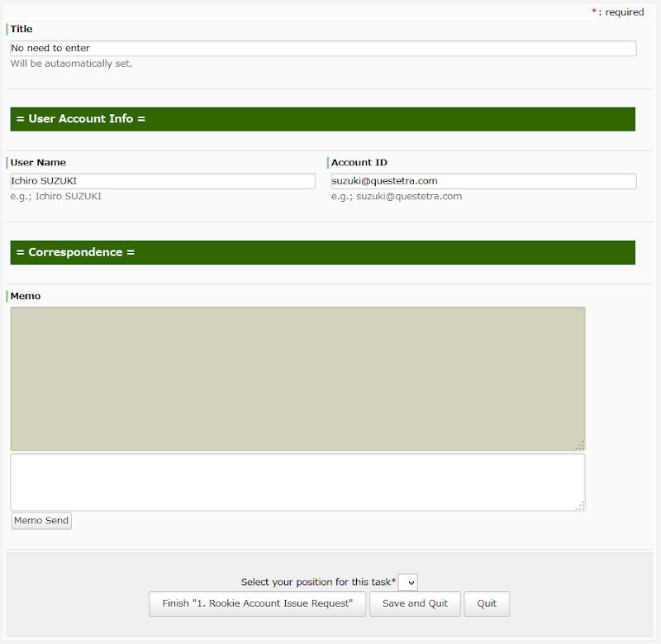Click the Quit button
Image resolution: width=661 pixels, height=644 pixels.
[487, 603]
